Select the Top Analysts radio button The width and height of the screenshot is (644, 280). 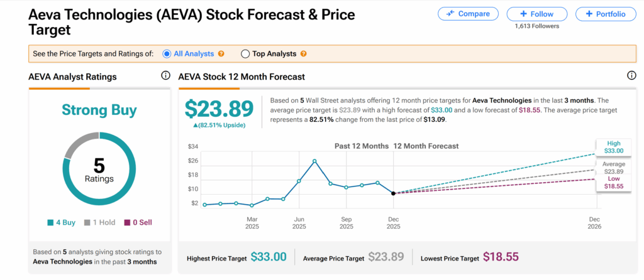245,54
